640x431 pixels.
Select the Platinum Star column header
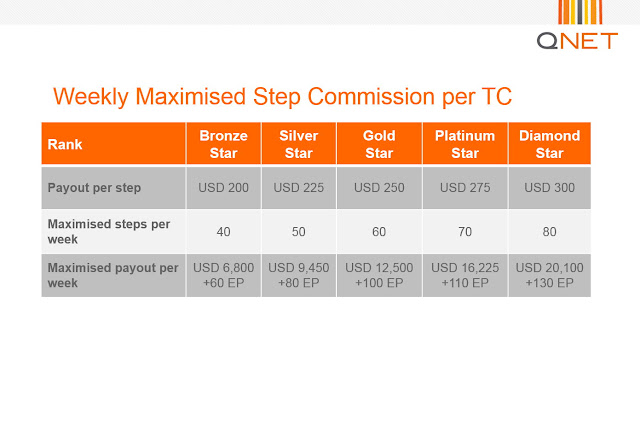[x=464, y=143]
